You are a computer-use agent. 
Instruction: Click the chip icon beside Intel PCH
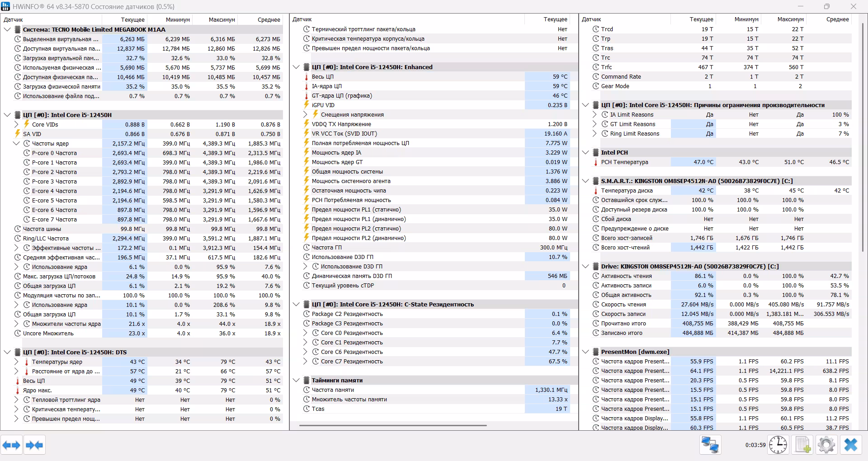[x=596, y=153]
